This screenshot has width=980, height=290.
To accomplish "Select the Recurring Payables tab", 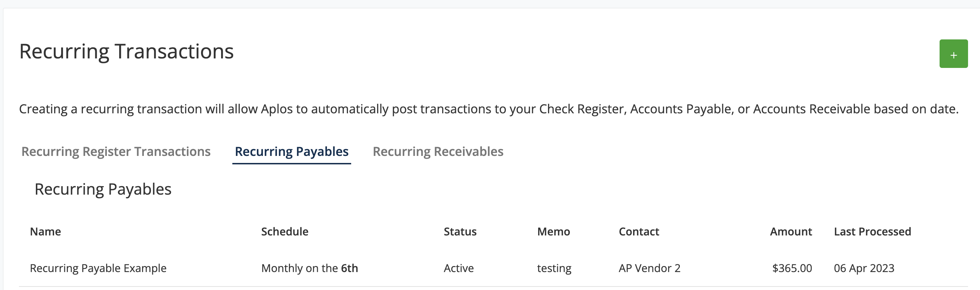I will click(291, 152).
